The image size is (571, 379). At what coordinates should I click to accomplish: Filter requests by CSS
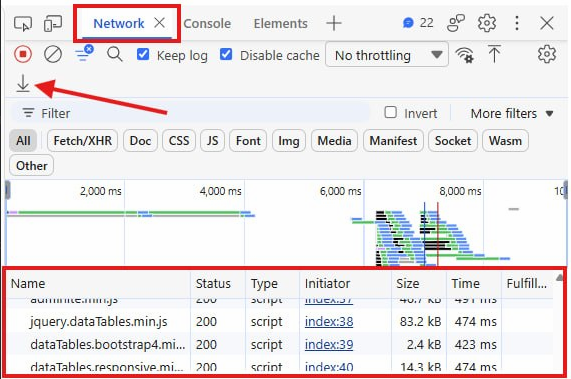[179, 141]
